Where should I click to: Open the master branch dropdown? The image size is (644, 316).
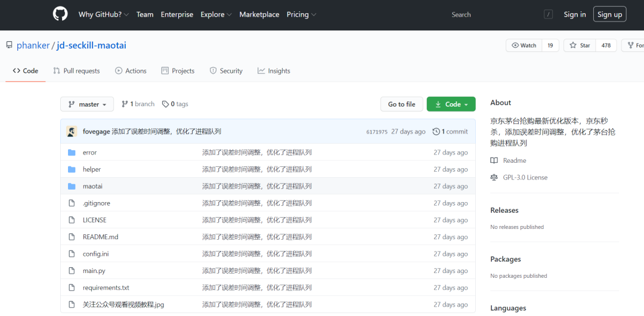(87, 104)
